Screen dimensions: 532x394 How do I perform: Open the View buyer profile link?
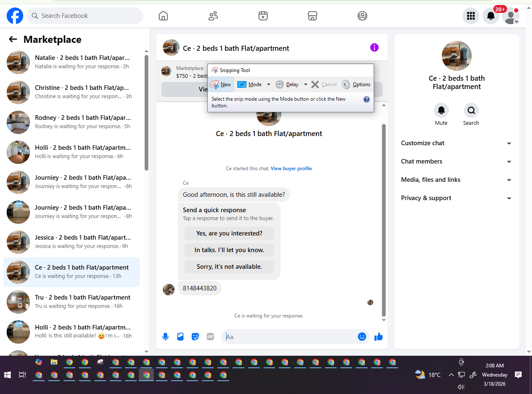point(291,169)
